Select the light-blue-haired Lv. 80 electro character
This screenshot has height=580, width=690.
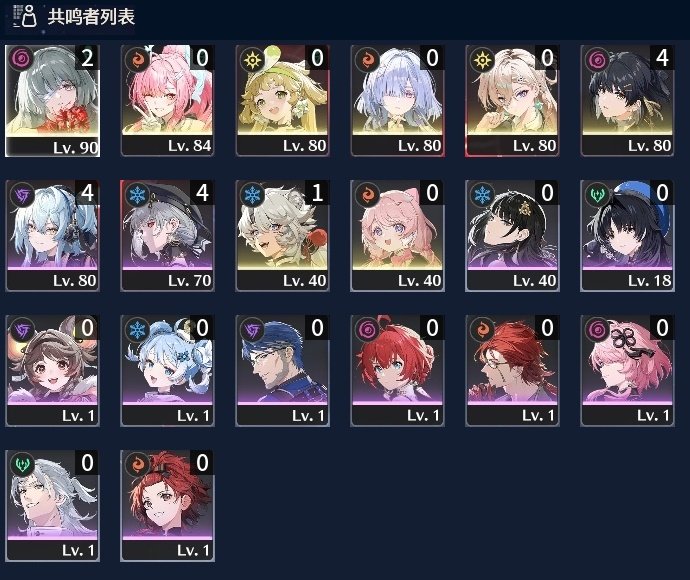pyautogui.click(x=52, y=236)
